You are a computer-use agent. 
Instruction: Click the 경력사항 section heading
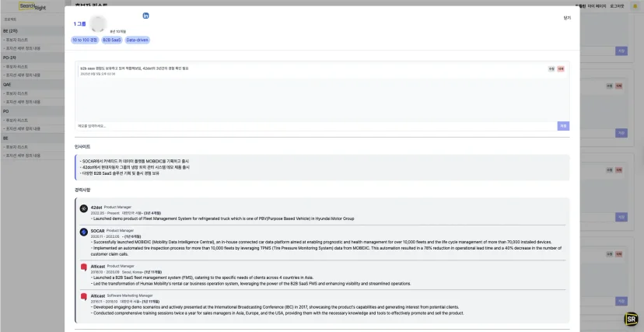coord(82,190)
